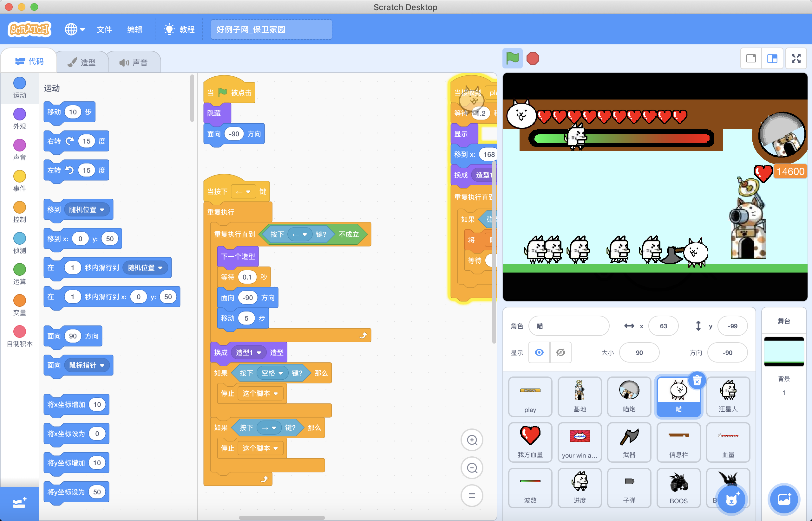Select the 变量 block category
Viewport: 812px width, 521px height.
pos(20,306)
